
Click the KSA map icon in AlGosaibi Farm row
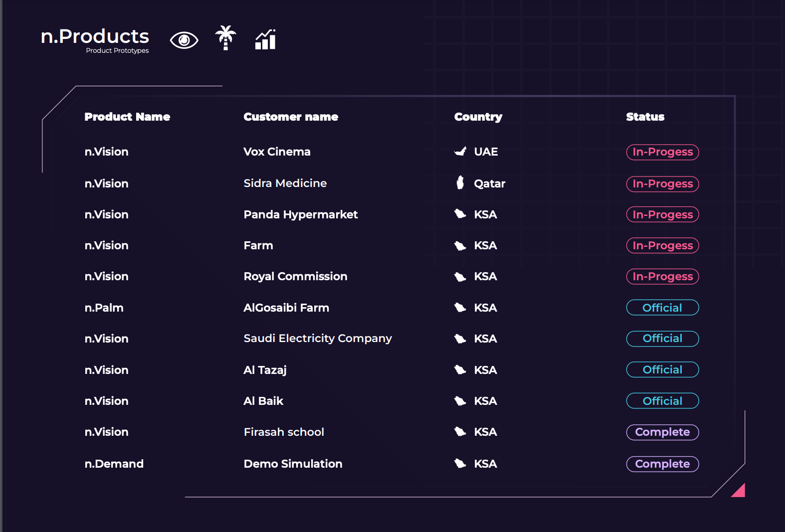pos(460,308)
